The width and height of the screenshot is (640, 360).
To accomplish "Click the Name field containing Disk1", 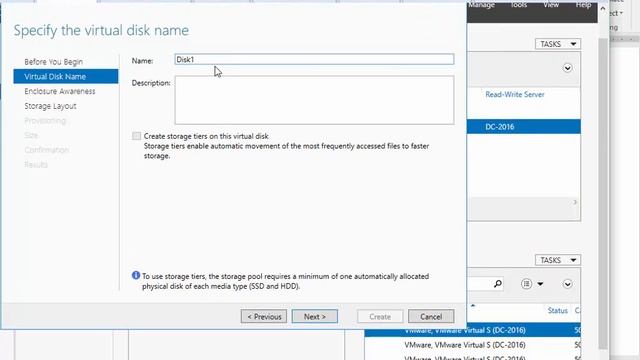I will (314, 60).
